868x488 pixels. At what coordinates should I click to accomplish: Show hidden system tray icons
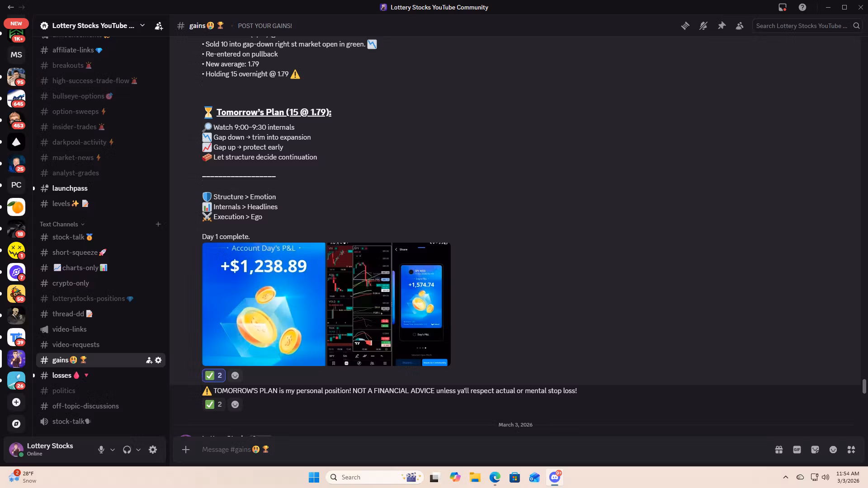786,477
